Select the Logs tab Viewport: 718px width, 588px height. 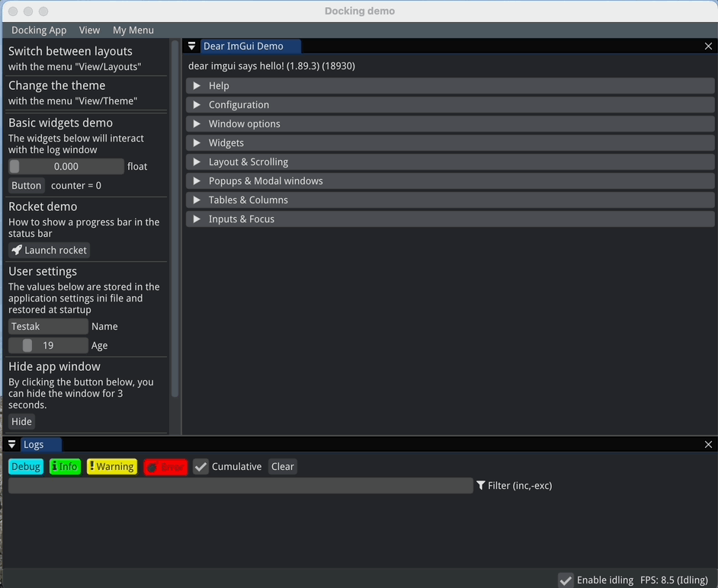tap(40, 444)
